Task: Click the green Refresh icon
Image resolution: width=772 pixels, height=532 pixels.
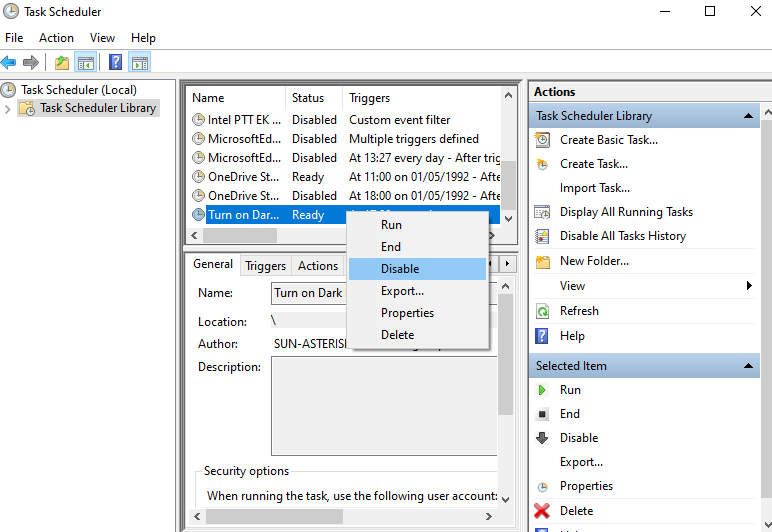Action: click(x=542, y=311)
